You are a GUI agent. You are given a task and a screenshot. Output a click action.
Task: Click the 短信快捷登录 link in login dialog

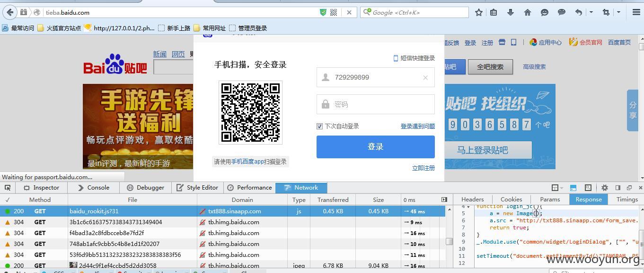pyautogui.click(x=414, y=58)
